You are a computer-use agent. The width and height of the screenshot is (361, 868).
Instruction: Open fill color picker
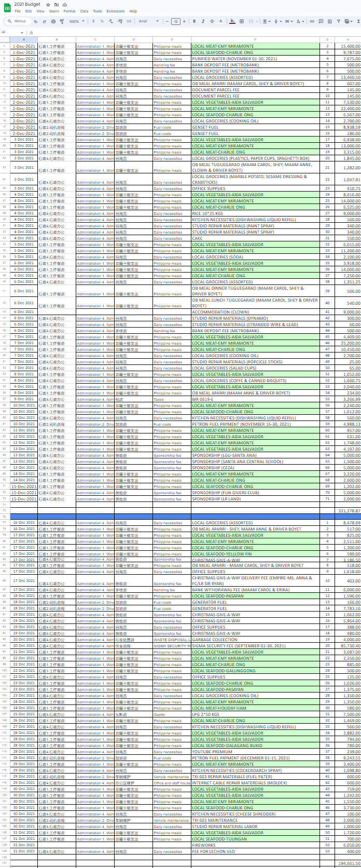pyautogui.click(x=232, y=21)
